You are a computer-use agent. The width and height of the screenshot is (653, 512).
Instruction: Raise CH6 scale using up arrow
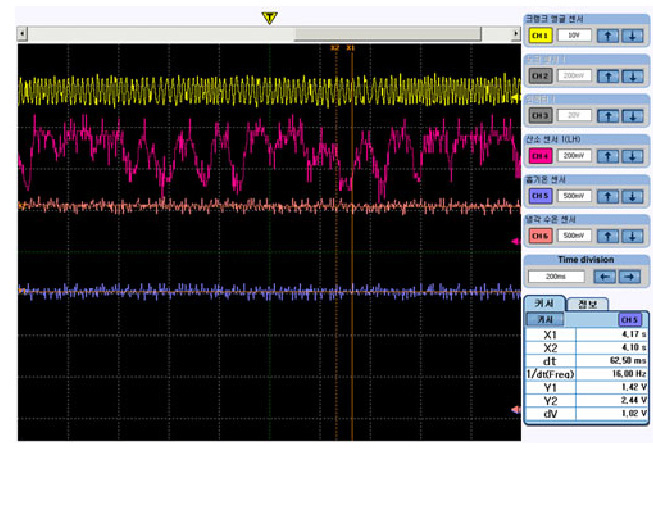(x=608, y=236)
